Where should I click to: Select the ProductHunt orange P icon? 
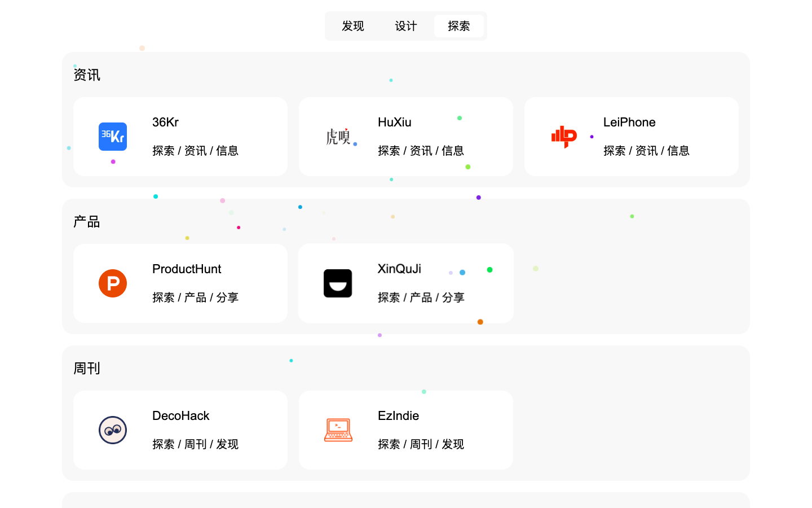tap(113, 283)
